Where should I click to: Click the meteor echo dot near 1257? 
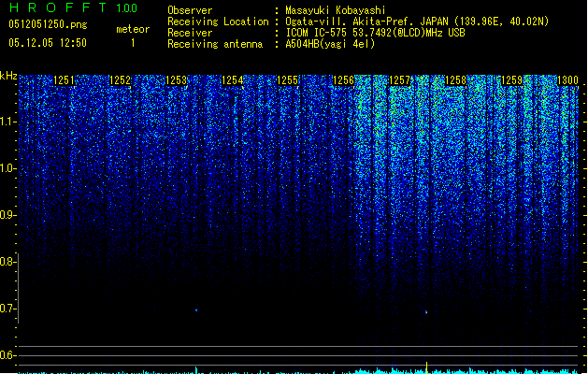[x=426, y=311]
